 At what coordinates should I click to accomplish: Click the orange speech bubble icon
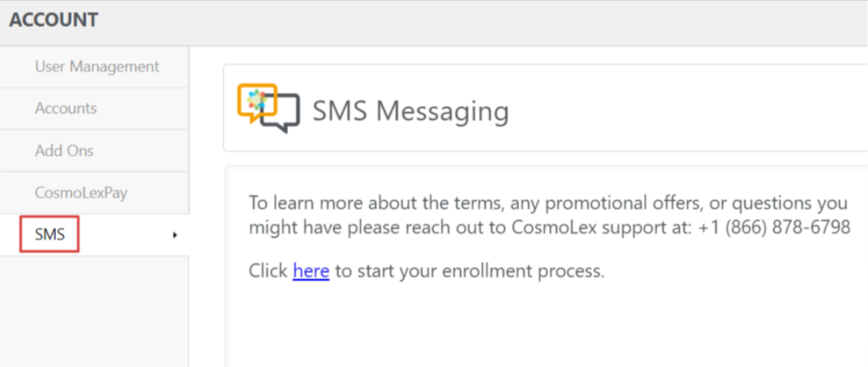click(256, 102)
